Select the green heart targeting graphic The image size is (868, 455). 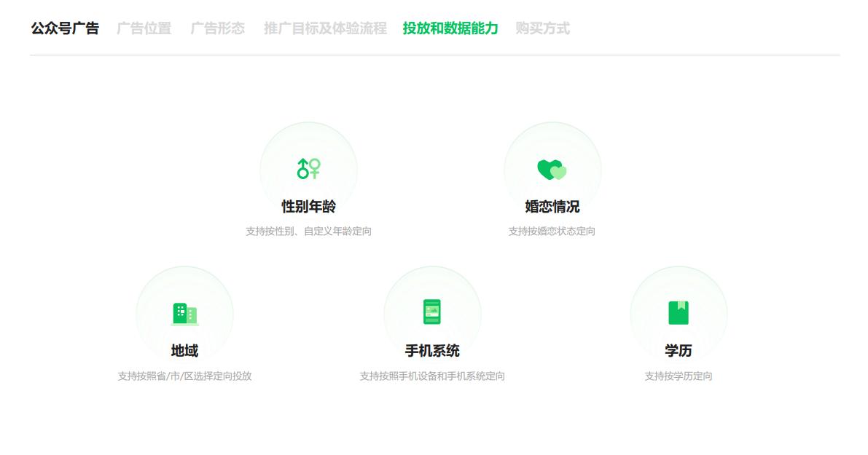pos(552,169)
